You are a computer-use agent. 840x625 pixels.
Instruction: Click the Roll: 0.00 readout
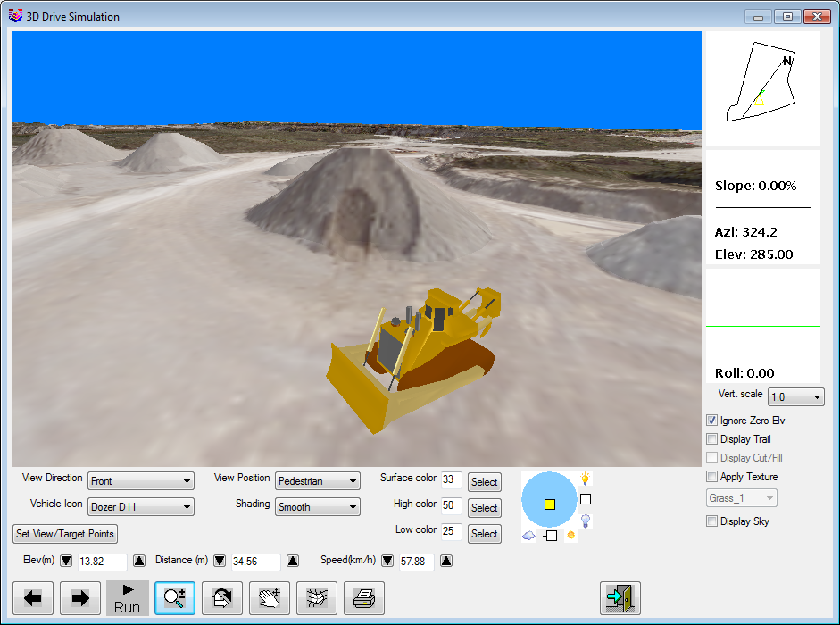(x=744, y=373)
